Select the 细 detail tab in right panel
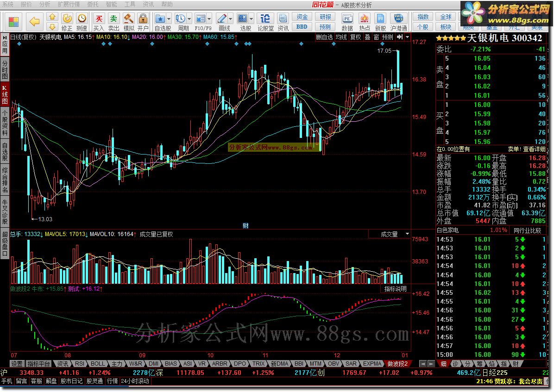The height and width of the screenshot is (392, 554). 444,363
